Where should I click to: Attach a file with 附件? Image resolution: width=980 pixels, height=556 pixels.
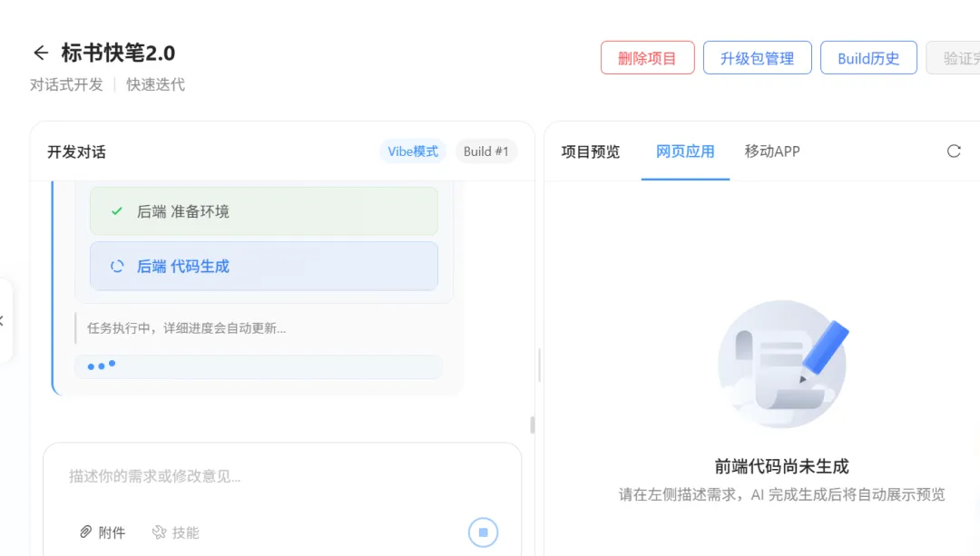(103, 532)
